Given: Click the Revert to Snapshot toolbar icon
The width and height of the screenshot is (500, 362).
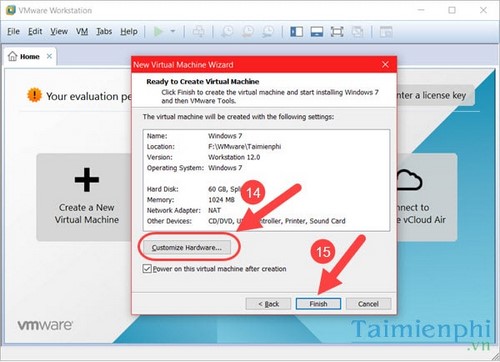Looking at the screenshot, I should pos(248,31).
